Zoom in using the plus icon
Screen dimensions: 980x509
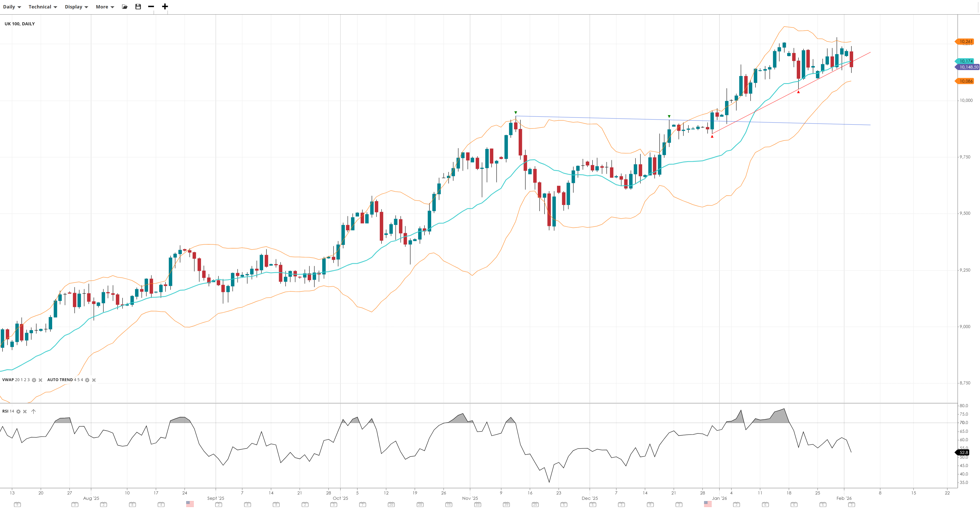[165, 6]
